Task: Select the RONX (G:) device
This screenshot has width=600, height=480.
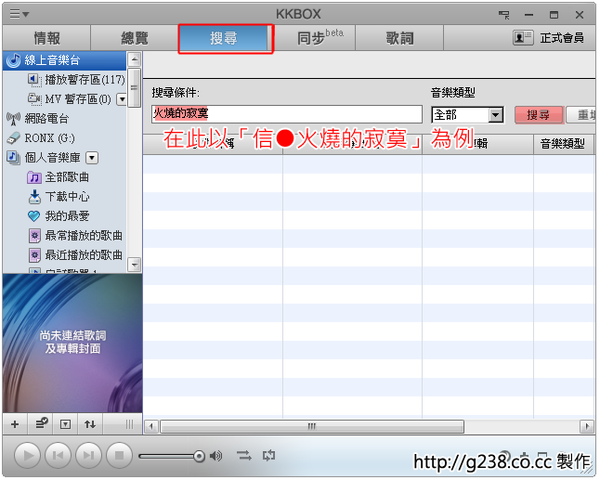Action: click(41, 138)
